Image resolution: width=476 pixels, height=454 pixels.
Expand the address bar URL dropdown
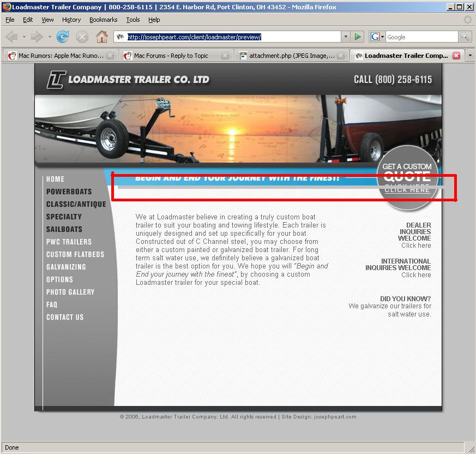346,37
